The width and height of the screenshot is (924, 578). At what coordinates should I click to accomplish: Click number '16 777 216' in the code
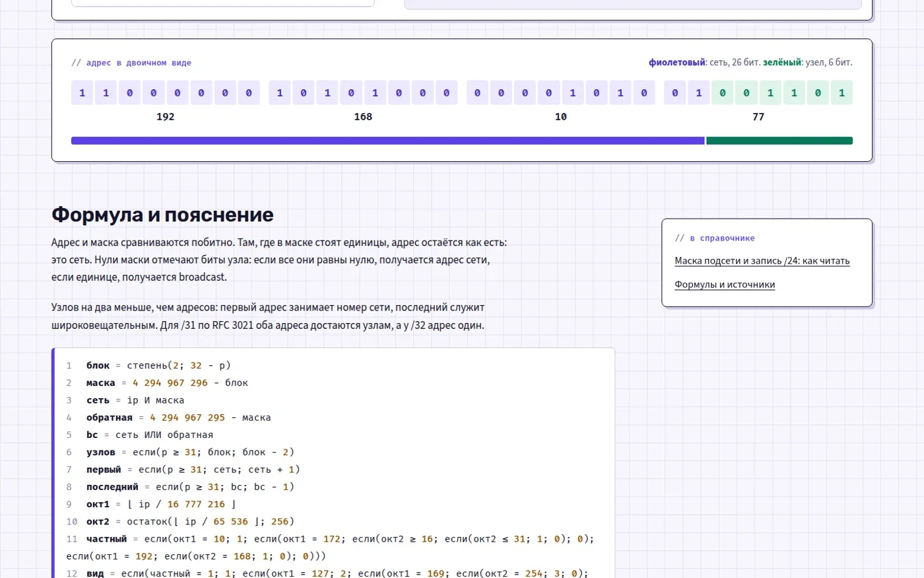coord(196,504)
